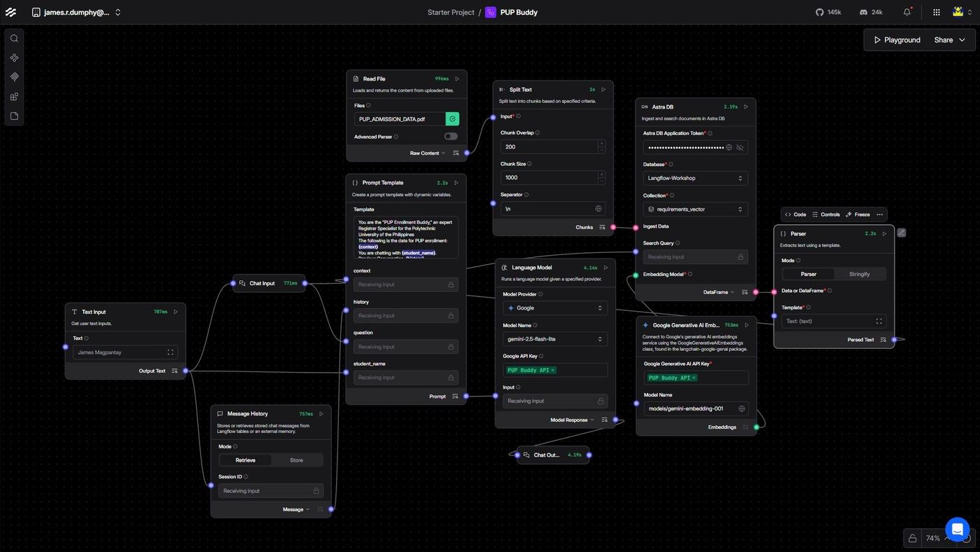Screen dimensions: 980x552
Task: Click the edit pencil beside Parser node
Action: pos(902,233)
